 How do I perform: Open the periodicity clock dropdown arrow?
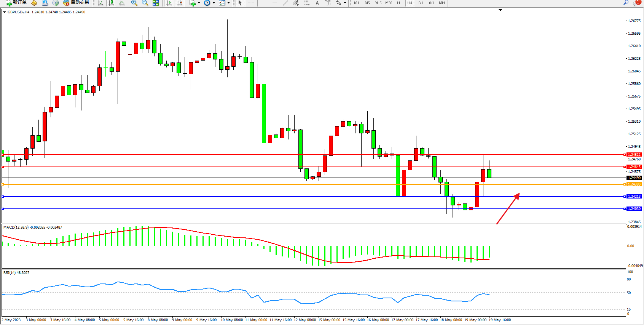coord(214,3)
